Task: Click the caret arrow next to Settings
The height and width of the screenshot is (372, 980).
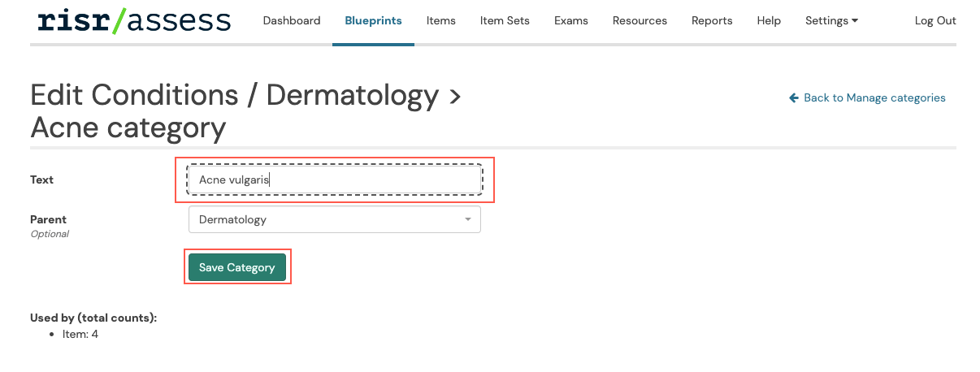Action: pyautogui.click(x=855, y=21)
